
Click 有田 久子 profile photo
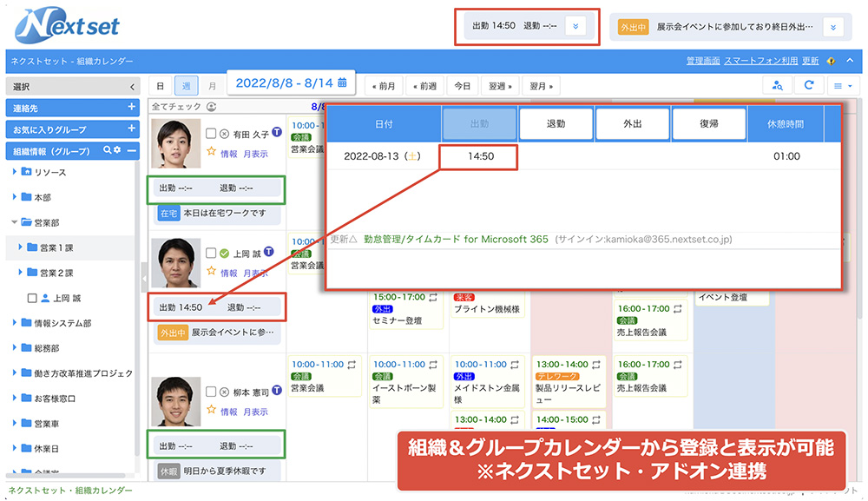[176, 143]
